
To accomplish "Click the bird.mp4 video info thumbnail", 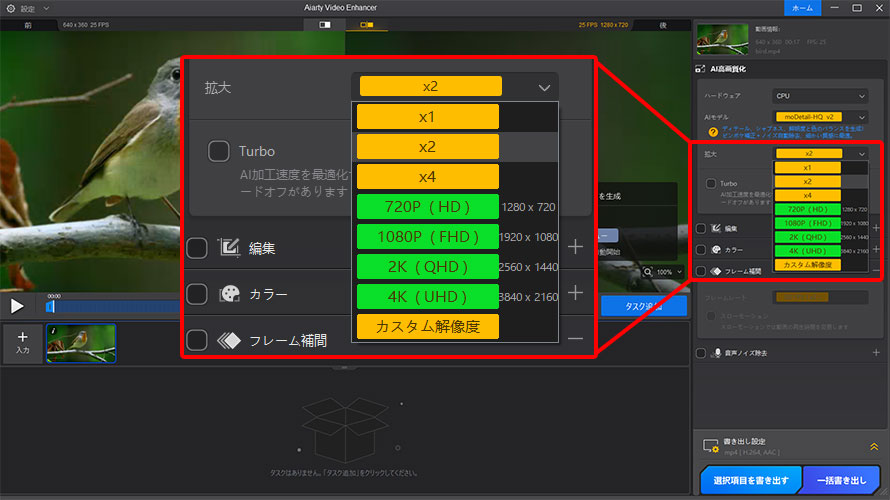I will (723, 39).
